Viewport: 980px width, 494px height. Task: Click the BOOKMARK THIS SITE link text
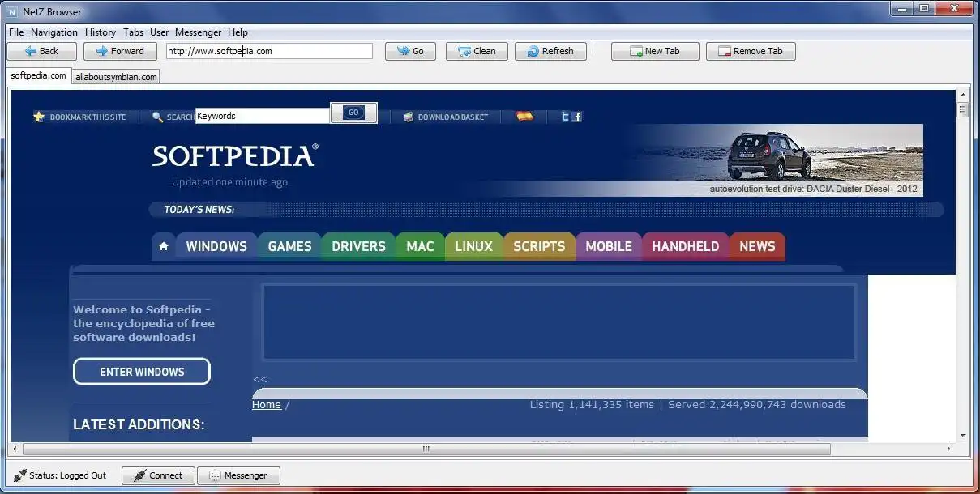point(88,117)
